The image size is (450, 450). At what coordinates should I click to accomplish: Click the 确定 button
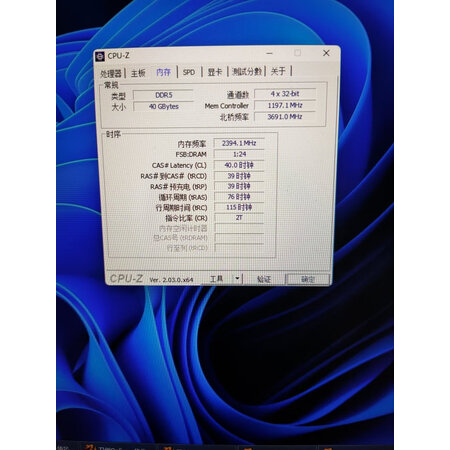tap(308, 279)
